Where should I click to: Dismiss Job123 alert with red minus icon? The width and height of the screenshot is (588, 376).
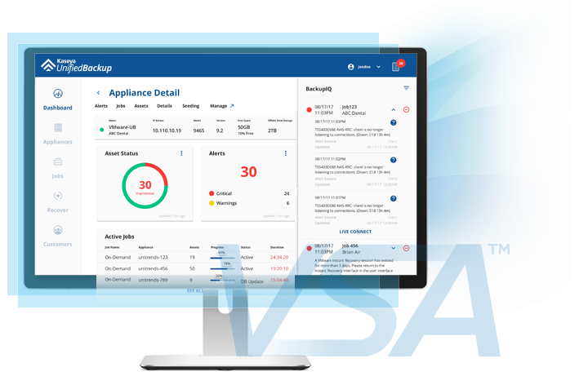coord(407,110)
